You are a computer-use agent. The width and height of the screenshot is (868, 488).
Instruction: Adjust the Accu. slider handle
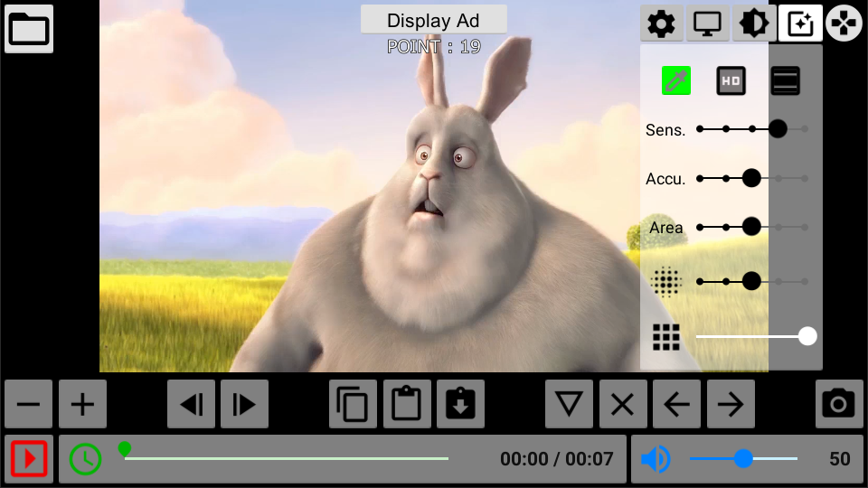[751, 178]
